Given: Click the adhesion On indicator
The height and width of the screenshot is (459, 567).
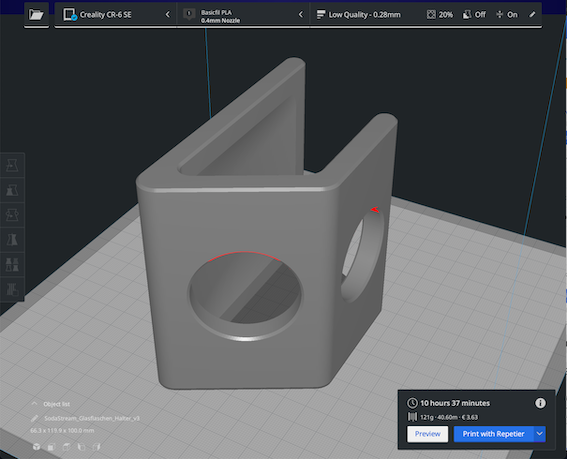Looking at the screenshot, I should 507,14.
